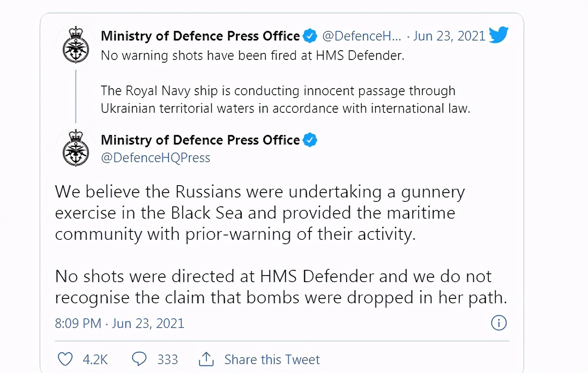Click the top tweet's Jun 23, 2021 date

(x=450, y=36)
